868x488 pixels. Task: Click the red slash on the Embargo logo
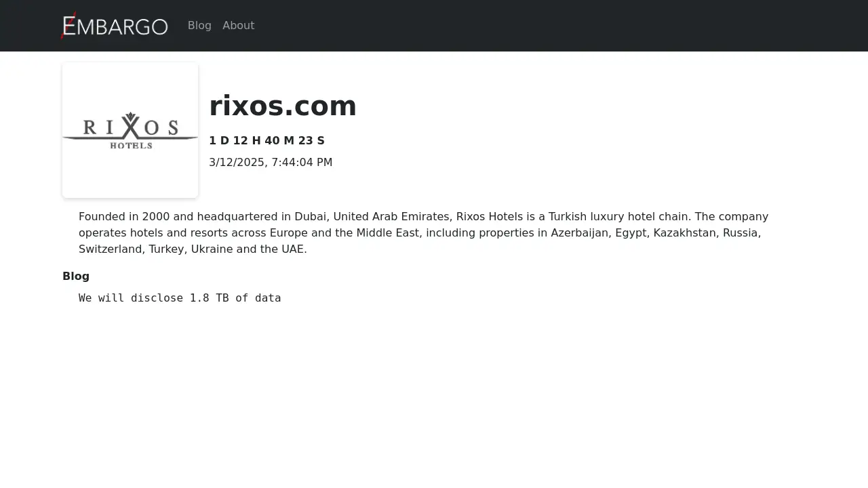pos(67,26)
